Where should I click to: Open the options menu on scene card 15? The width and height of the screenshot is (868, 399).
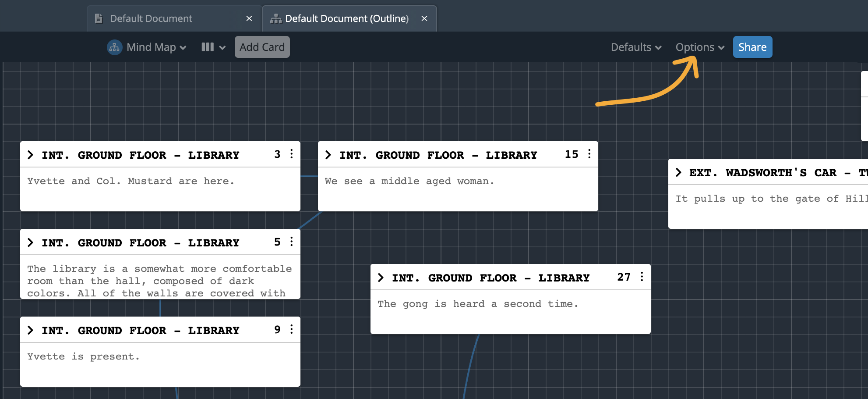click(589, 154)
